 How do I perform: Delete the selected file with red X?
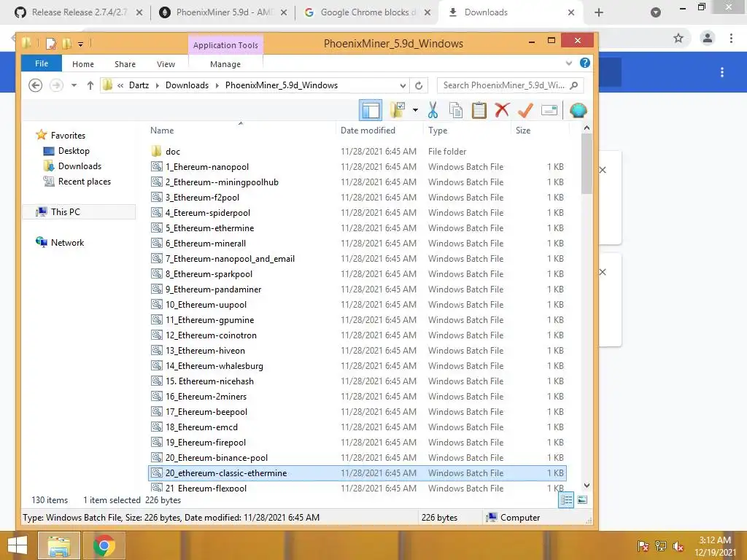[x=502, y=110]
